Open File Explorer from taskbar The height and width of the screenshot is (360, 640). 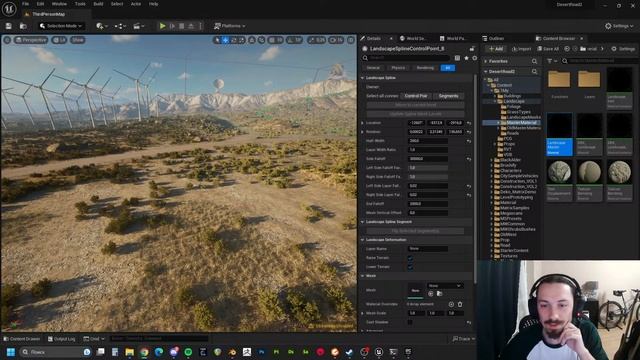129,352
